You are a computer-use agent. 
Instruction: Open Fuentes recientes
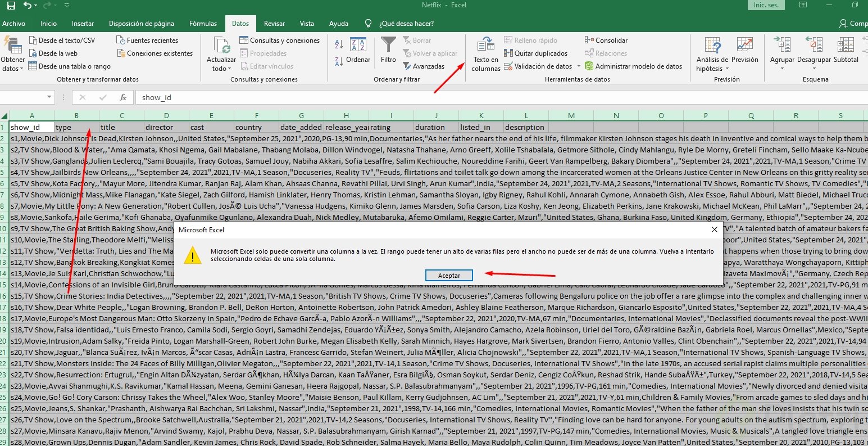(147, 40)
